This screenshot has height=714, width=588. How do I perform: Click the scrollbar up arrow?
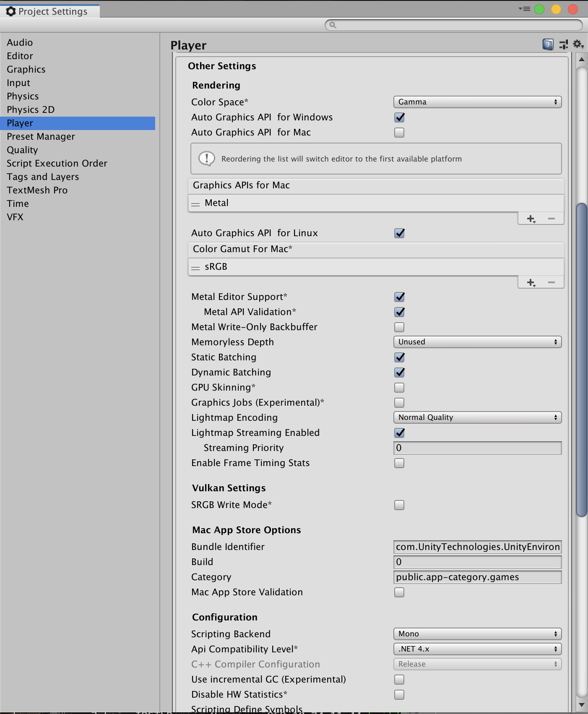(x=581, y=59)
